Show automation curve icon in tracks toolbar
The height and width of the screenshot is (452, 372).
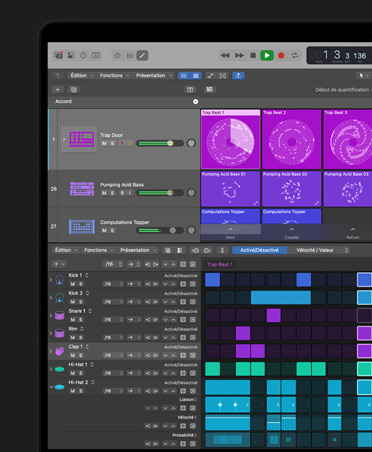[x=210, y=76]
